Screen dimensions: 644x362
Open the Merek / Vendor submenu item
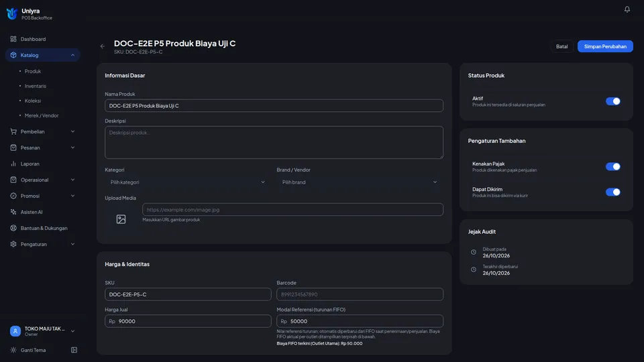click(x=41, y=115)
